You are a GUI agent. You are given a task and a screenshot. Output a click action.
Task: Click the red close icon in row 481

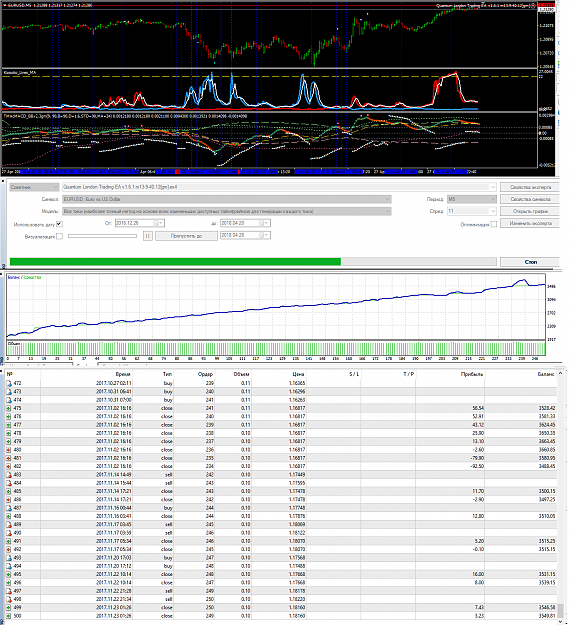pos(9,458)
